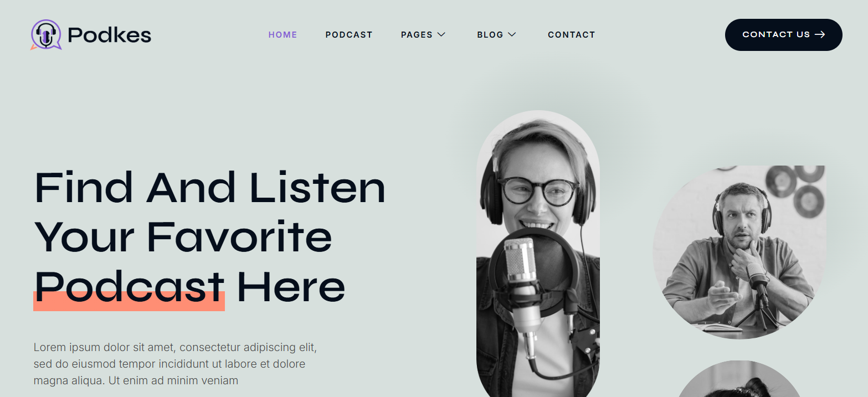Click the vinyl records in man's photo

(794, 189)
